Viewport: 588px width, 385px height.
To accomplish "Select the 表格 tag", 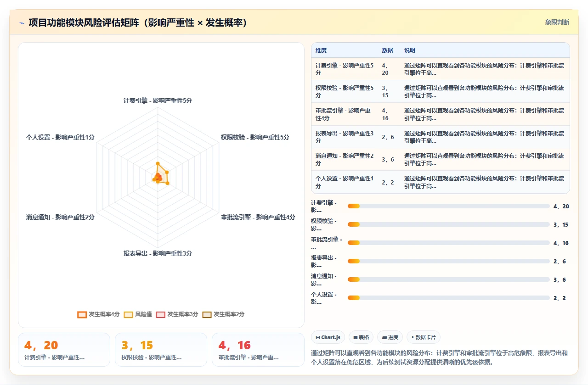I will tap(361, 337).
